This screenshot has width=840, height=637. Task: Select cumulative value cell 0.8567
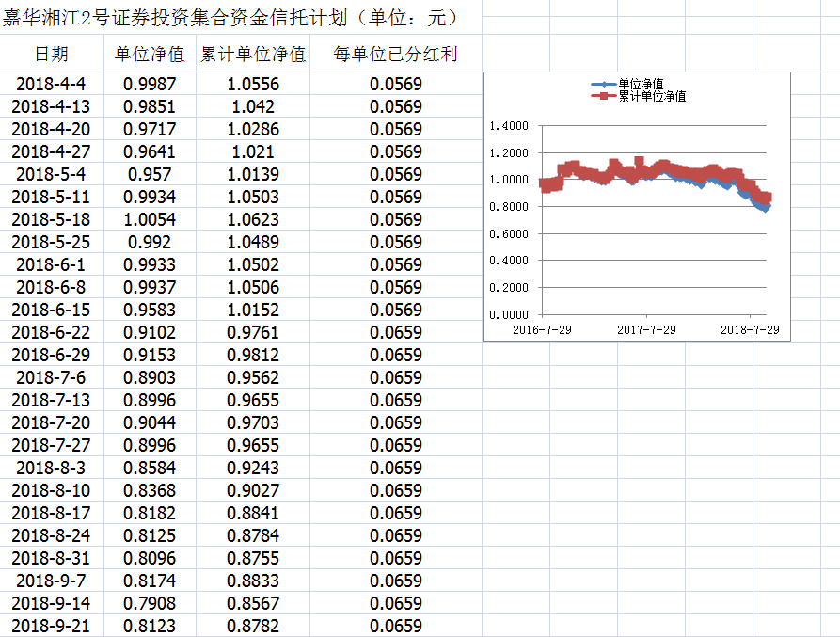tap(253, 603)
